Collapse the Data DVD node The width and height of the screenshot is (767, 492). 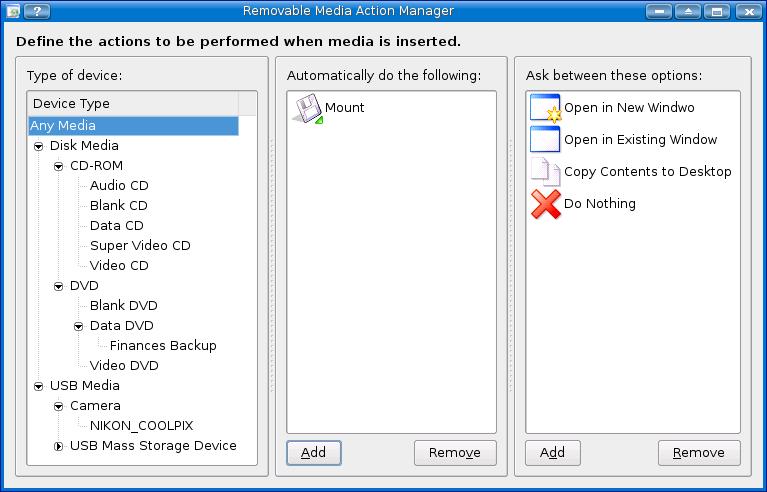(x=79, y=326)
